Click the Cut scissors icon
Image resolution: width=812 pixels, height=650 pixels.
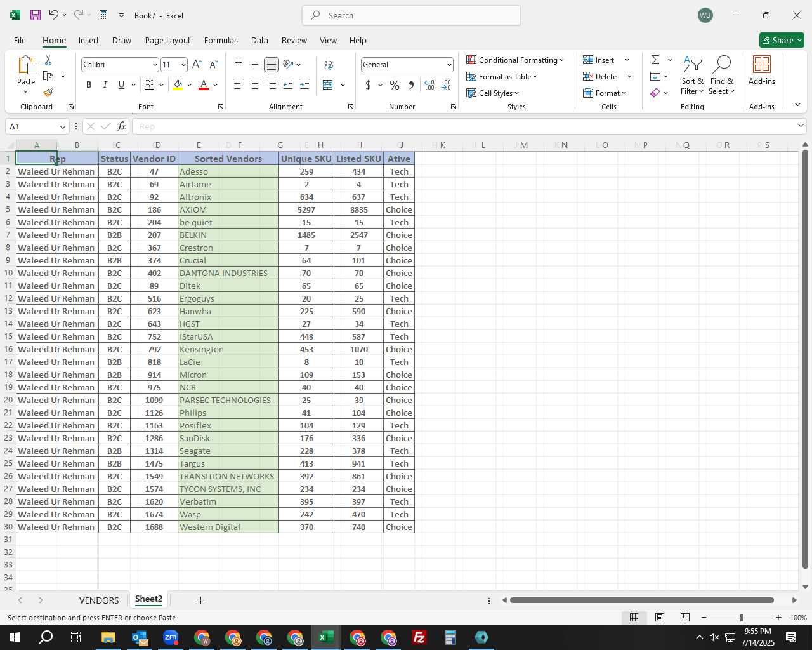coord(48,60)
